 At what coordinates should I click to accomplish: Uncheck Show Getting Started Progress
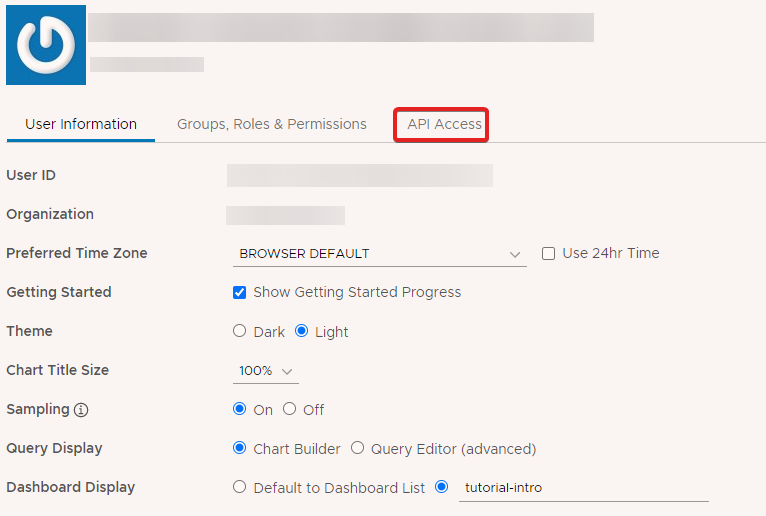(239, 292)
